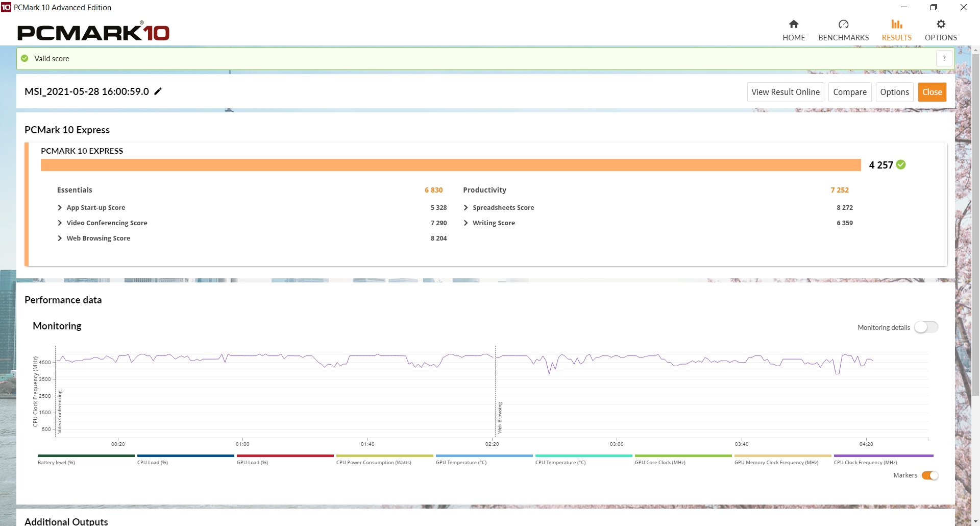Click the green check beside 4 257
The image size is (980, 526).
click(901, 164)
